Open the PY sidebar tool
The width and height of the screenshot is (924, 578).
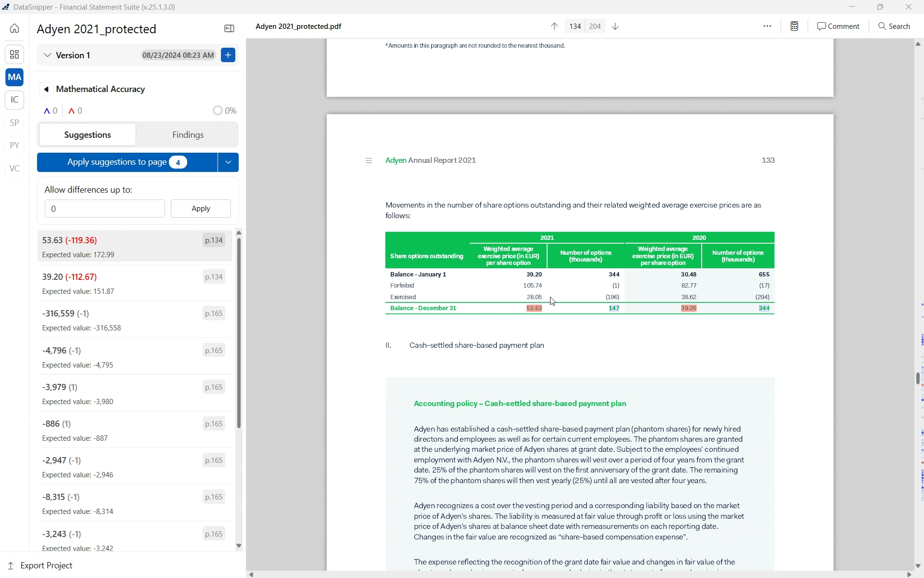14,145
